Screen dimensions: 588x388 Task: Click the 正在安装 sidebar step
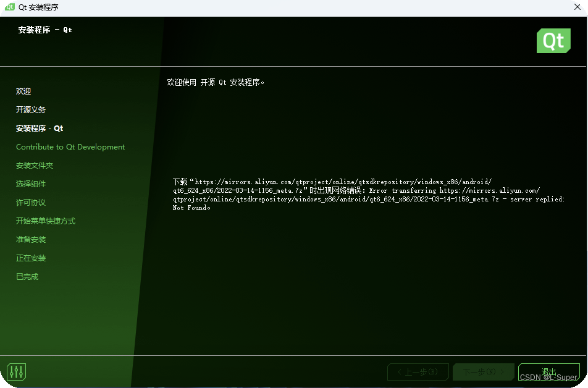coord(31,258)
